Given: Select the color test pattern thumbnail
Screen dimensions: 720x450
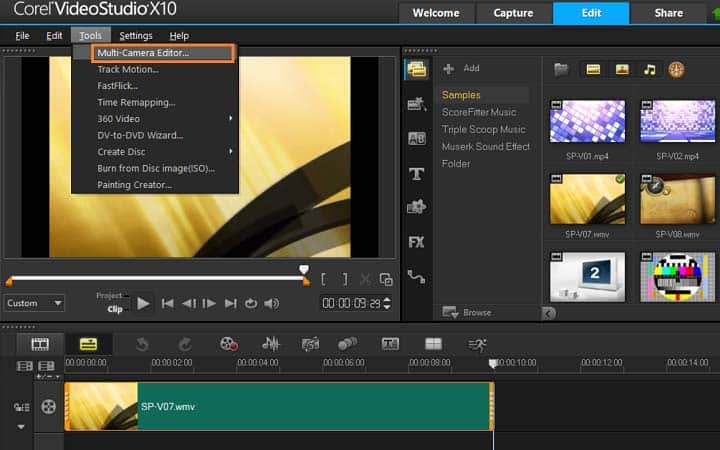Looking at the screenshot, I should tap(678, 277).
